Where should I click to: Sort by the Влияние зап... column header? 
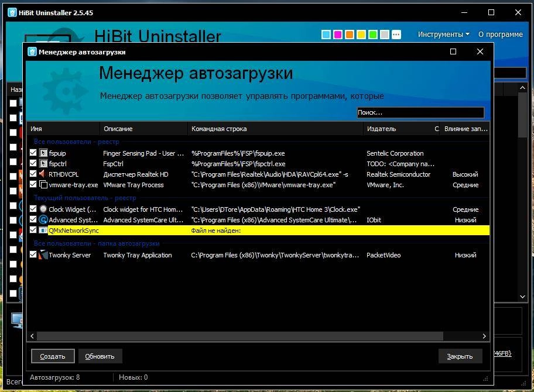[465, 129]
